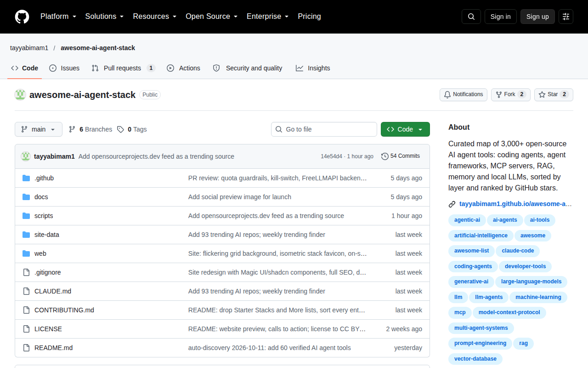Screen dimensions: 588x368
Task: Click the file icon beside README.md
Action: click(26, 348)
